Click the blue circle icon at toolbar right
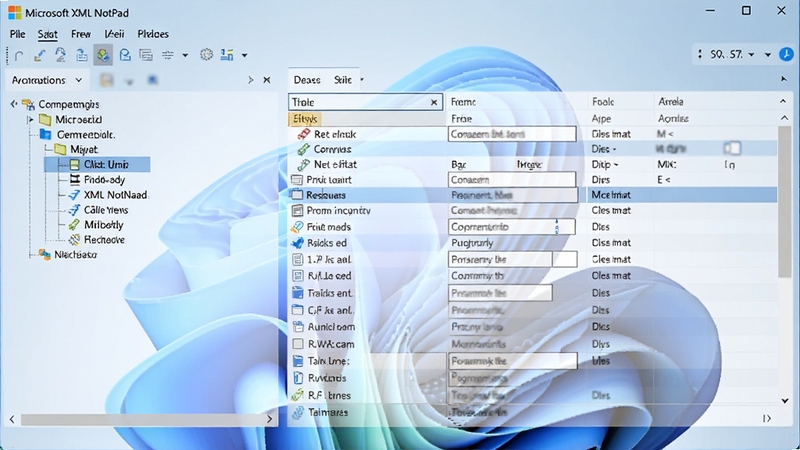The height and width of the screenshot is (450, 800). (786, 54)
